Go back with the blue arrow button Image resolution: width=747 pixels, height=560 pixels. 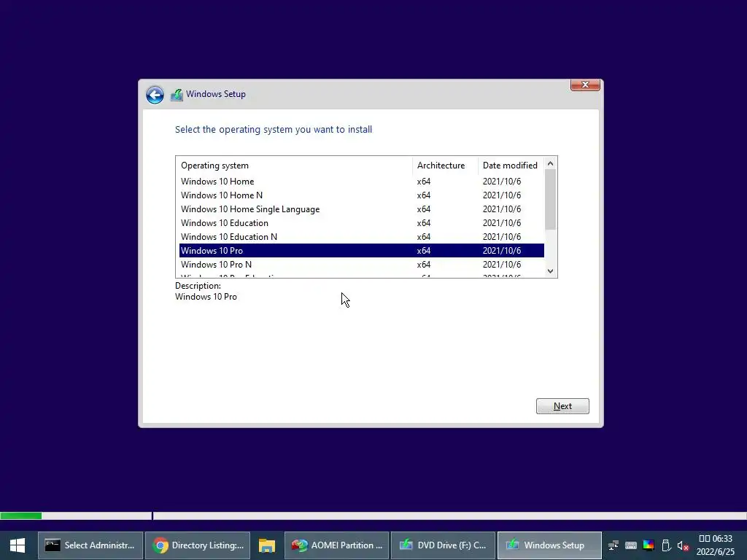(x=155, y=95)
